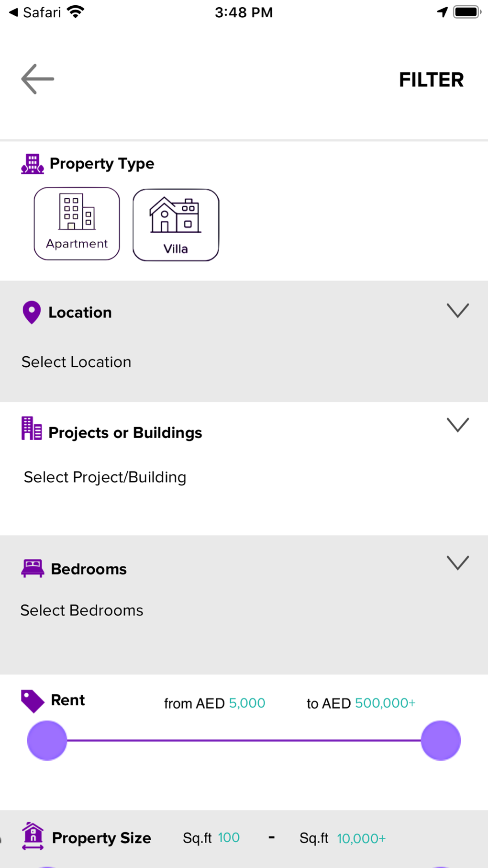Tap the minimum size value 100
Image resolution: width=488 pixels, height=868 pixels.
(x=229, y=838)
